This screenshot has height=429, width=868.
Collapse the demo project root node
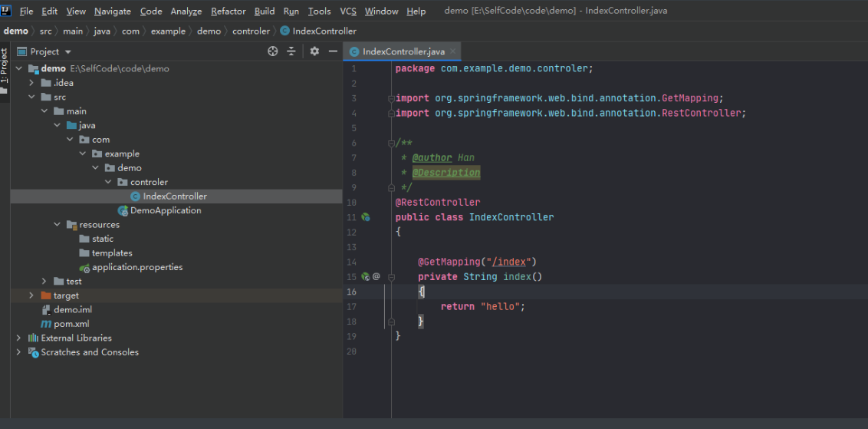click(x=19, y=69)
